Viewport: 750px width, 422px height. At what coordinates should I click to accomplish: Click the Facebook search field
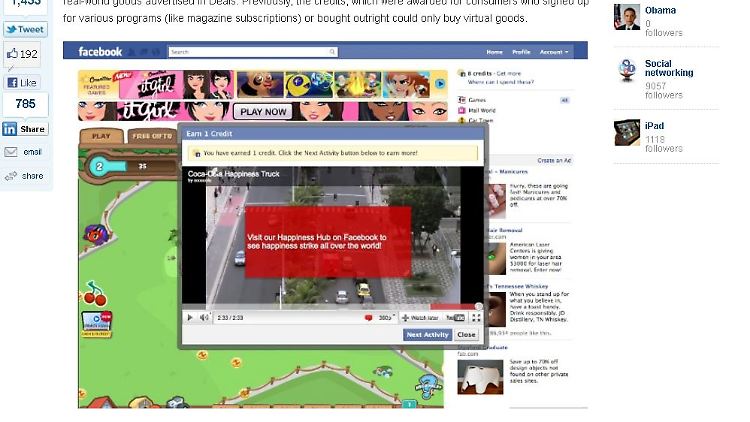pyautogui.click(x=252, y=52)
